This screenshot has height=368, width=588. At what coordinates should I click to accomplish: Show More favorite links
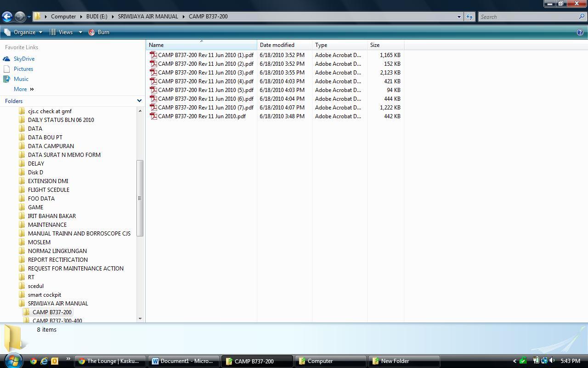pyautogui.click(x=24, y=89)
